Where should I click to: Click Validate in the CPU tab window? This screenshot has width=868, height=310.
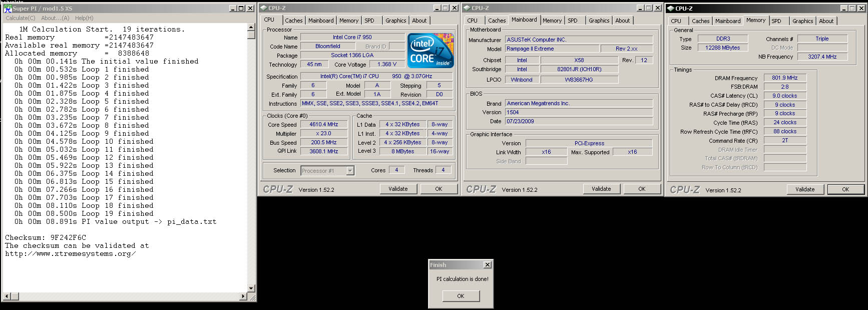pyautogui.click(x=398, y=189)
